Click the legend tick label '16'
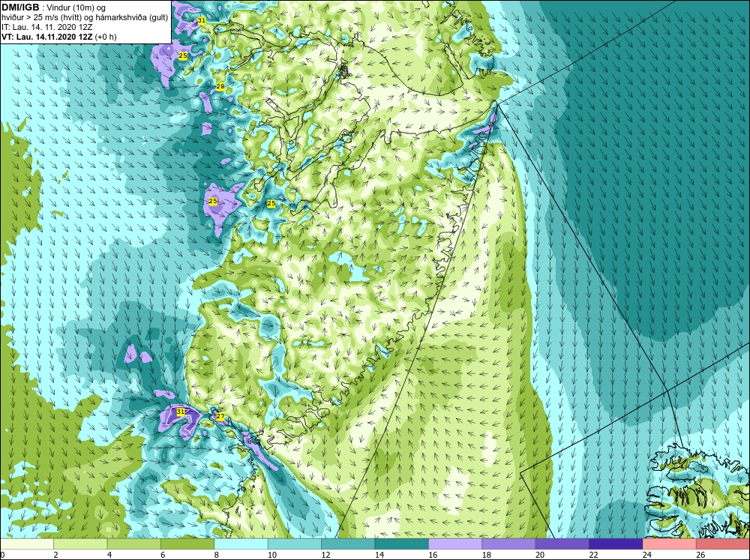The width and height of the screenshot is (750, 560). tap(433, 555)
